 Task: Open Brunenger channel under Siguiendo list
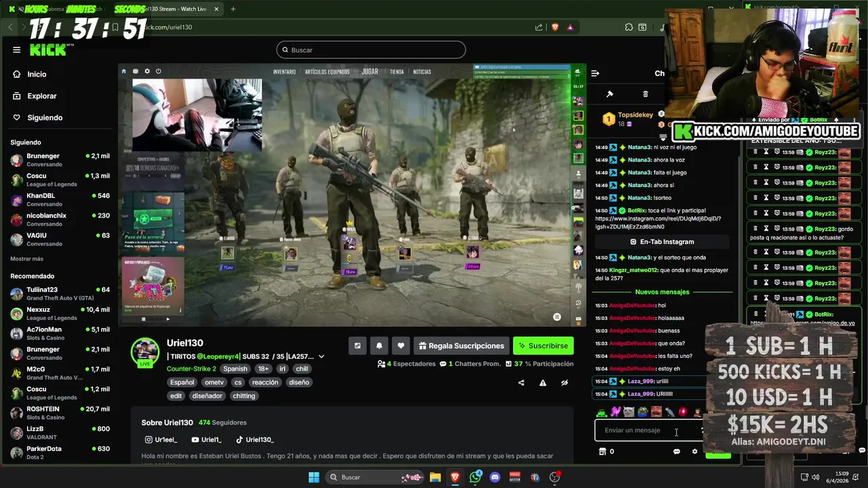(60, 159)
